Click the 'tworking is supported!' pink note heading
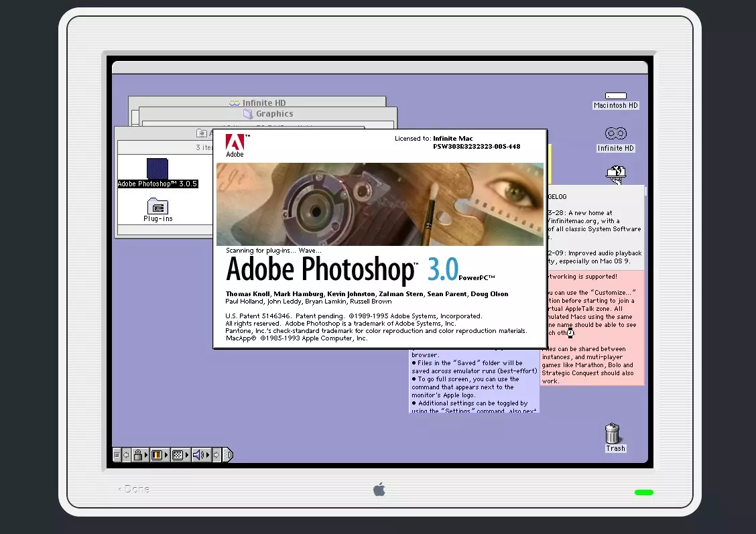The image size is (756, 534). (x=582, y=277)
